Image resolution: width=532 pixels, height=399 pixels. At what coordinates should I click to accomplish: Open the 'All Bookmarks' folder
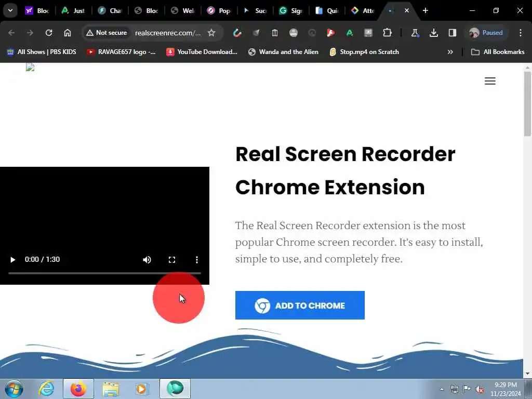pos(498,52)
